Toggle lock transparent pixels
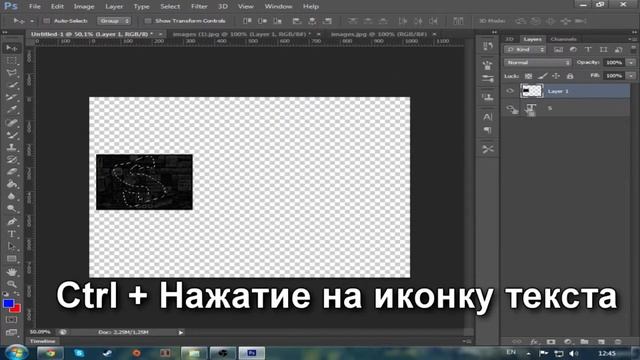Screen dimensions: 640x360 pos(528,76)
